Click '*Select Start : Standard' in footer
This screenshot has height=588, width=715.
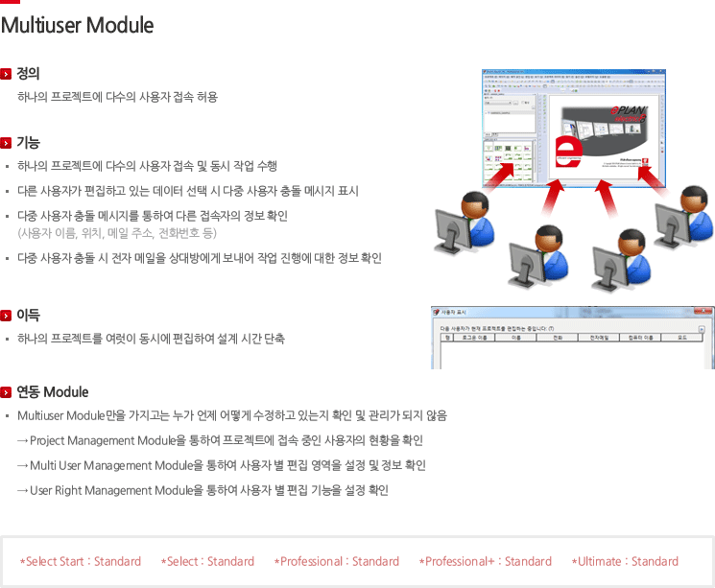(x=81, y=561)
